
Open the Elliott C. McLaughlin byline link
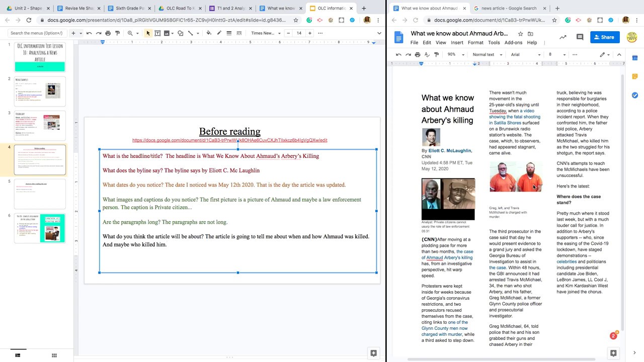(450, 150)
